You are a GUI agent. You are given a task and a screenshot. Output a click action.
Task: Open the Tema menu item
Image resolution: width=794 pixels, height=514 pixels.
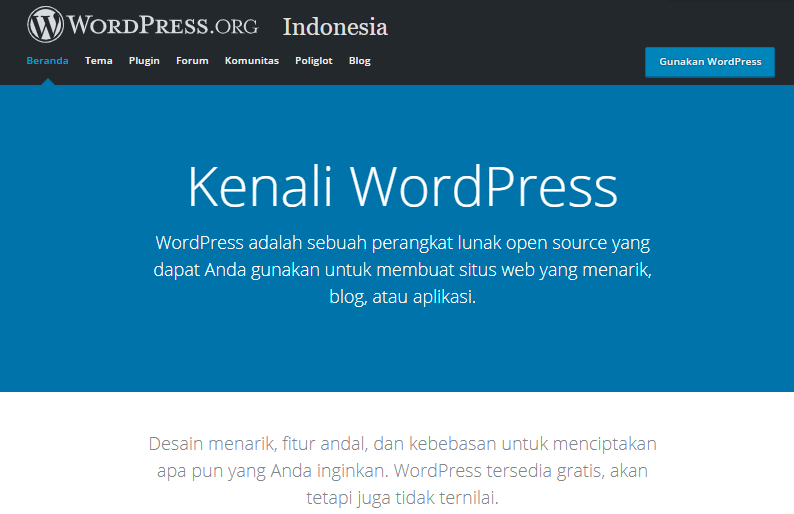[x=99, y=61]
